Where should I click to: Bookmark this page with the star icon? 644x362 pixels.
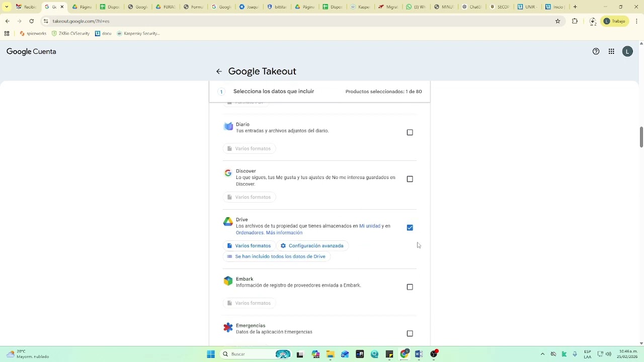point(557,21)
